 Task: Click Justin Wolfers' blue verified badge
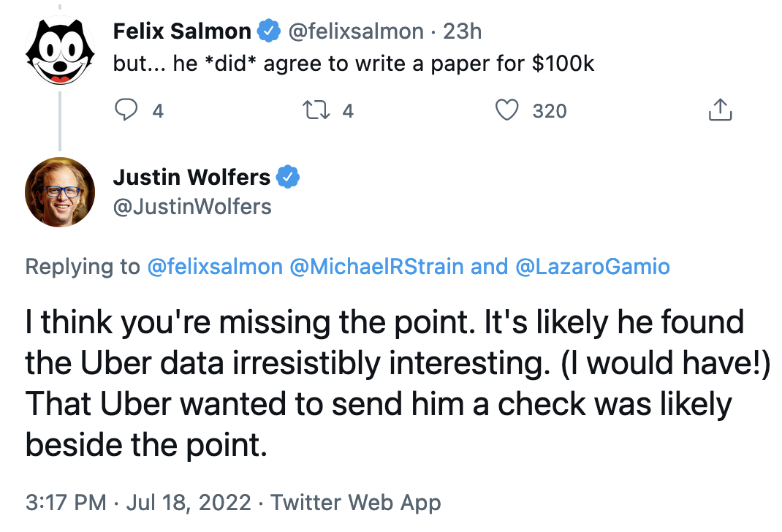coord(289,177)
